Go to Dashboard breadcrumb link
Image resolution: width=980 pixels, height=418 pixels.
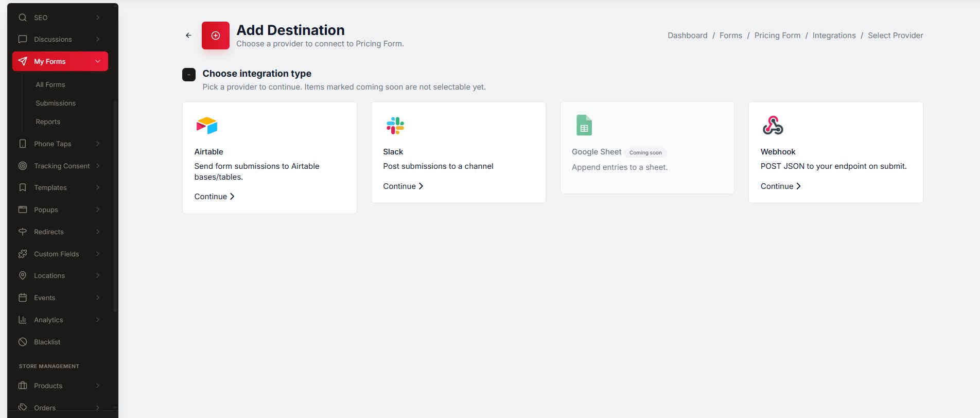coord(688,36)
